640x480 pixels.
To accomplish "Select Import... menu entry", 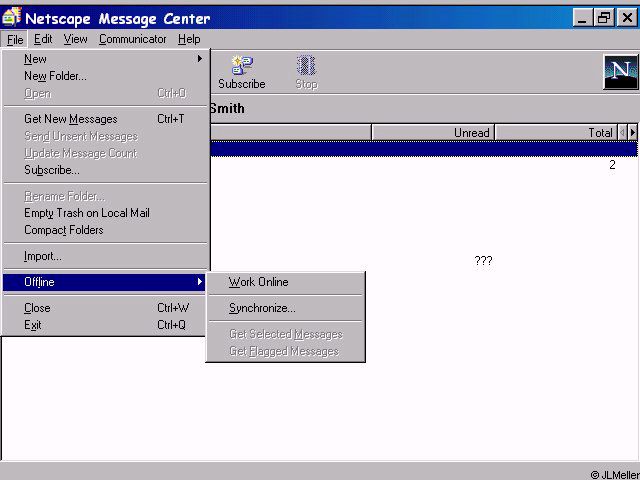I will click(x=105, y=256).
